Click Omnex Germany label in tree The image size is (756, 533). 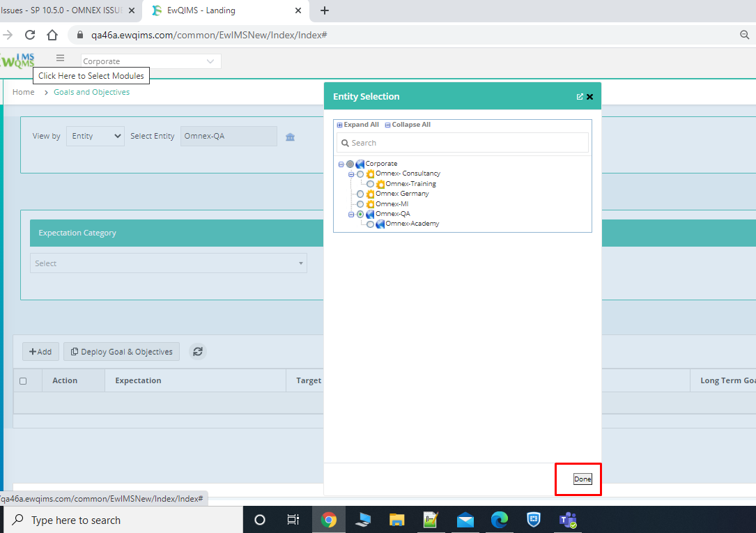(402, 194)
